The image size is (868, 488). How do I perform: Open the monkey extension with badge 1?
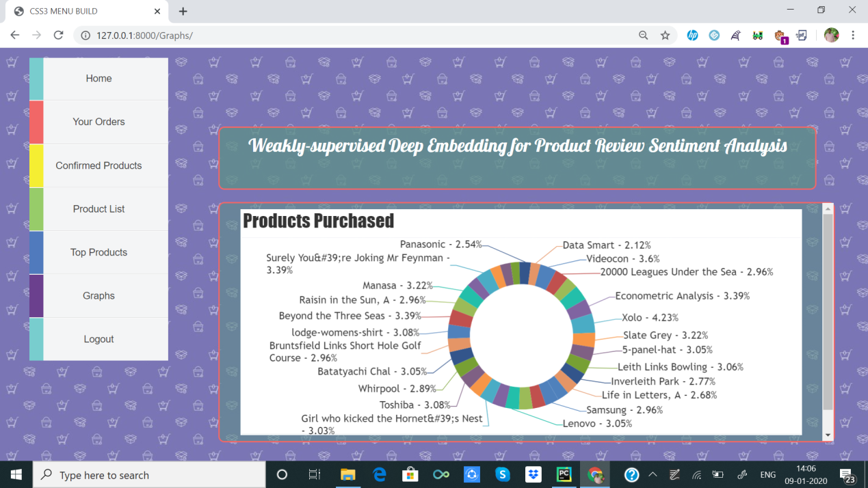coord(780,36)
